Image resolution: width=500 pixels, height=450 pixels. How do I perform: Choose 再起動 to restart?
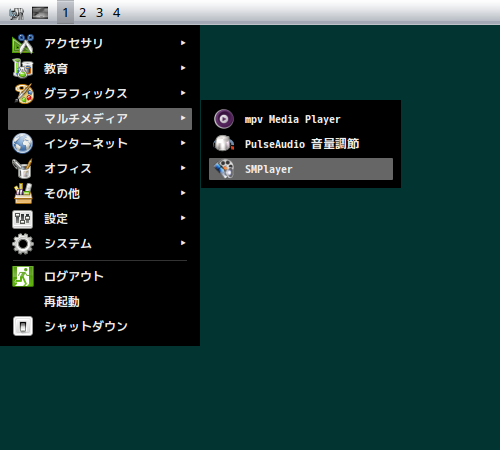tap(100, 301)
